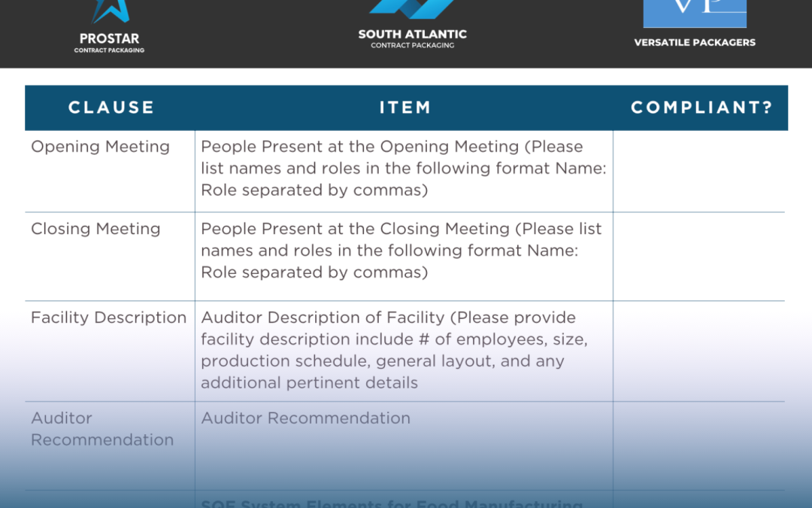Click the empty Compliant cell for Closing Meeting
Viewport: 812px width, 508px height.
(x=699, y=256)
